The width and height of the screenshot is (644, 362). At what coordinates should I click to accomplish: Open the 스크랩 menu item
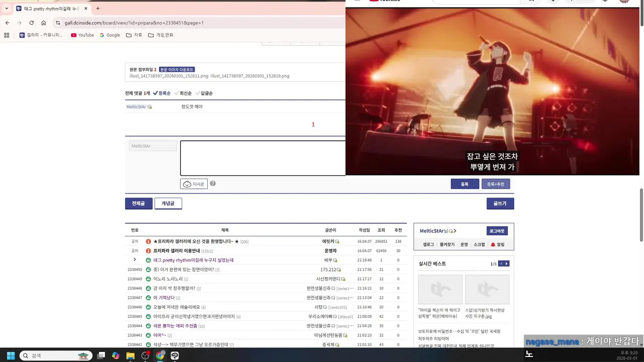pyautogui.click(x=479, y=244)
